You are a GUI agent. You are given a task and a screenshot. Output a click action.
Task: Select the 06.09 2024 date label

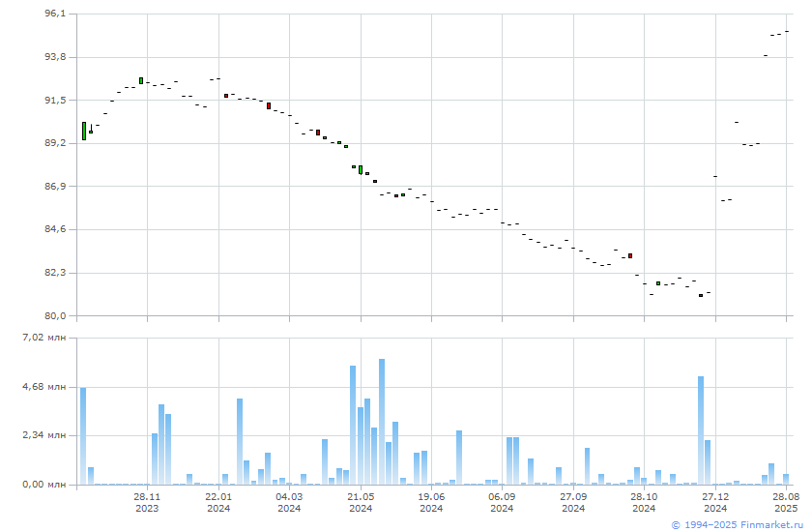coord(502,502)
